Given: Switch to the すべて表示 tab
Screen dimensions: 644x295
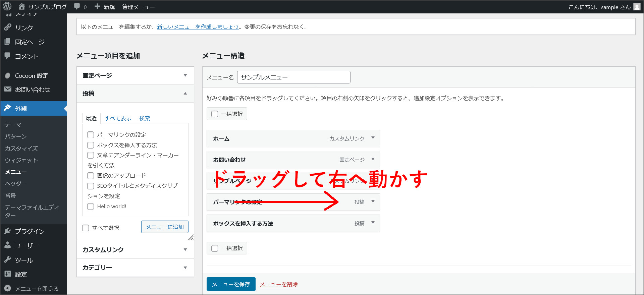Looking at the screenshot, I should [118, 118].
